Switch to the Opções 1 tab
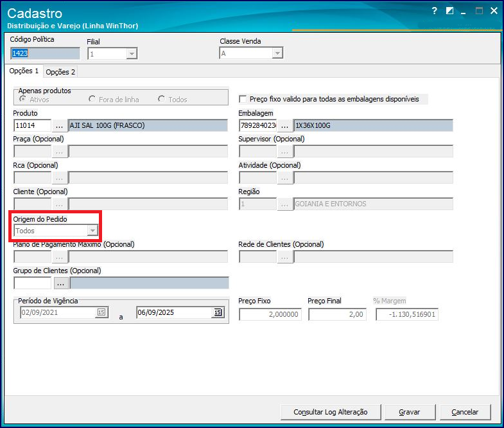The image size is (504, 428). [x=24, y=71]
